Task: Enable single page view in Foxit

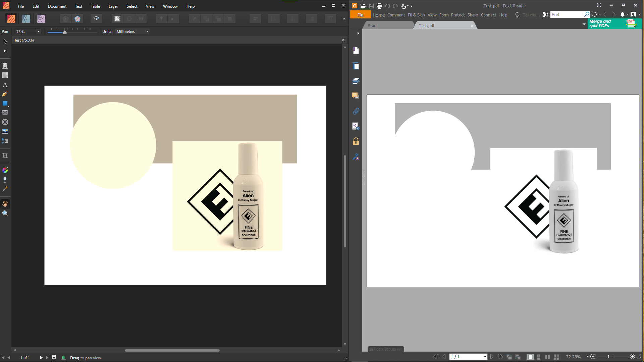Action: (530, 357)
